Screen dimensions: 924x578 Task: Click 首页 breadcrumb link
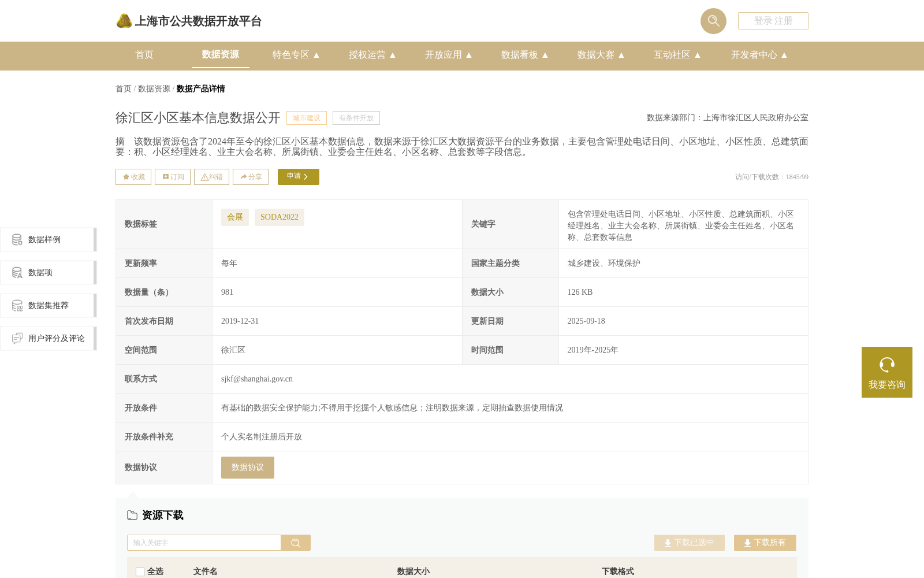coord(124,88)
